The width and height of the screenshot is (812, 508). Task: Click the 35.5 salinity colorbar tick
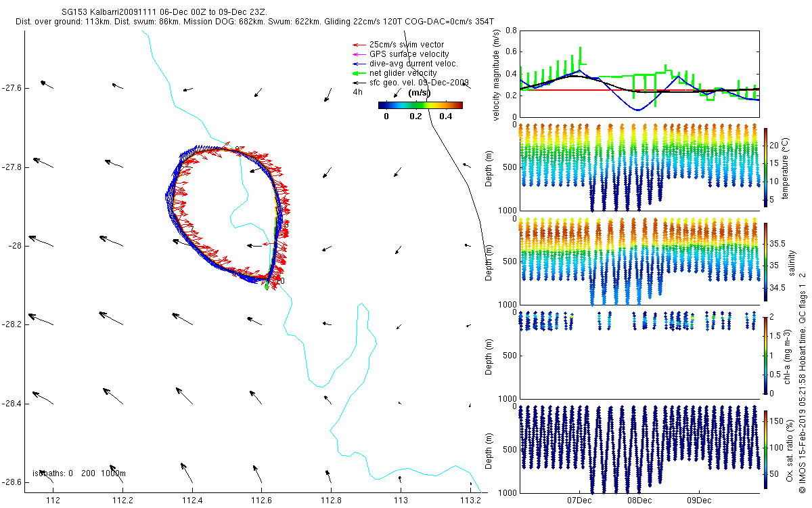779,243
